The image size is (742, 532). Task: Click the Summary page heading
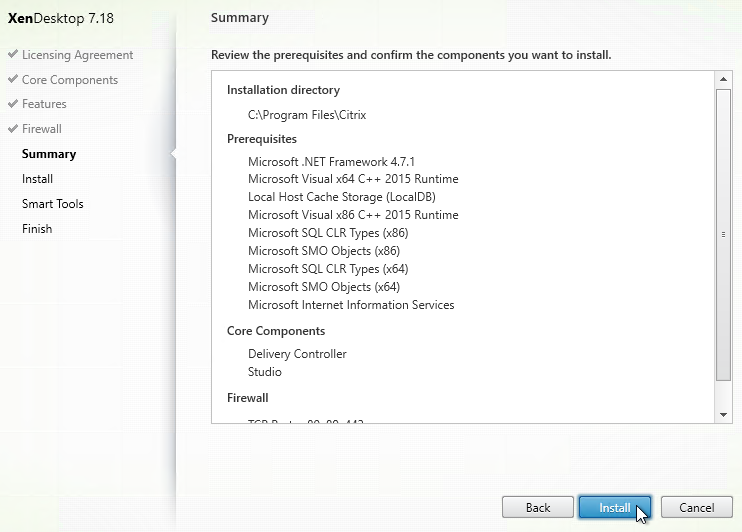pyautogui.click(x=240, y=18)
